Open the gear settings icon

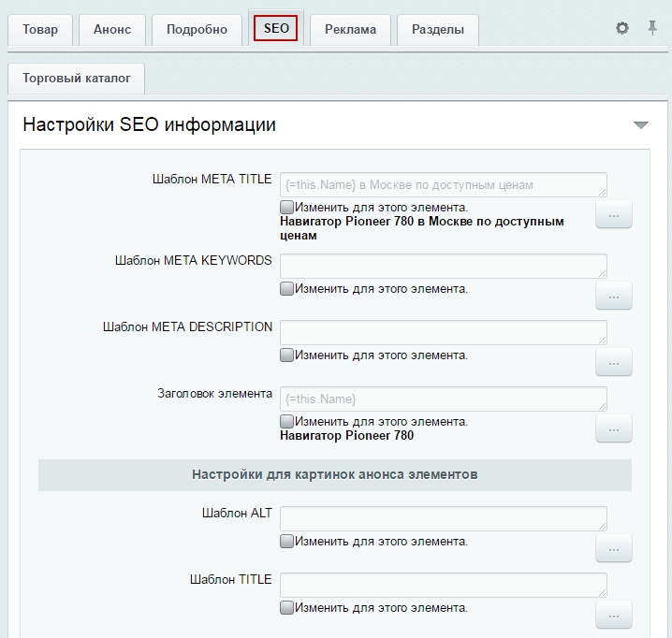tap(622, 29)
